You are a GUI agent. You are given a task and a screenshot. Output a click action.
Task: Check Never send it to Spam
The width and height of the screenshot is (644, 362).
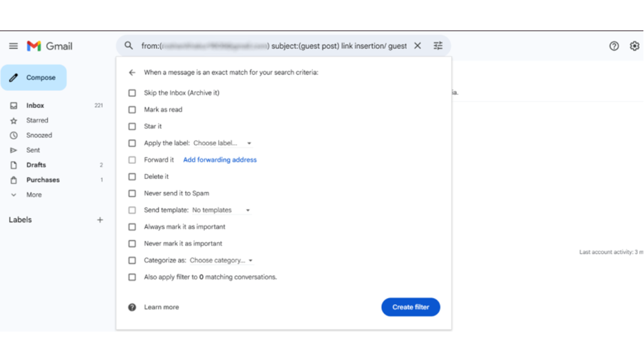pos(132,193)
